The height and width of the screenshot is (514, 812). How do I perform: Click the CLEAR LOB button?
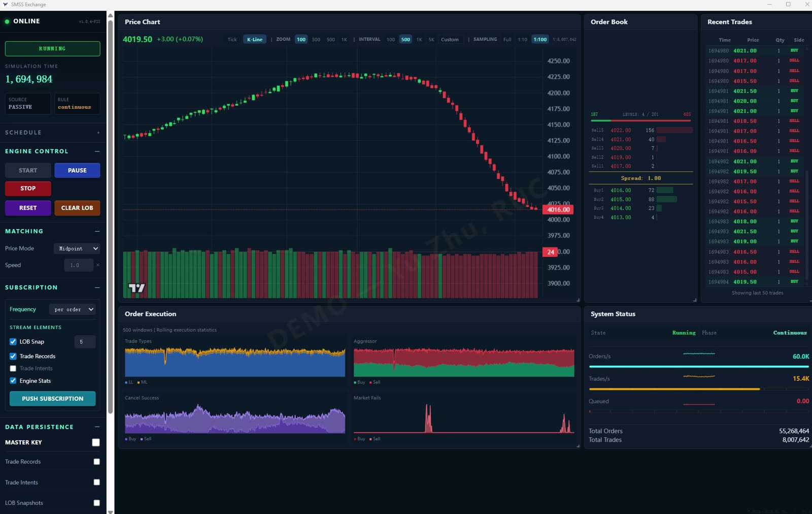click(x=77, y=208)
